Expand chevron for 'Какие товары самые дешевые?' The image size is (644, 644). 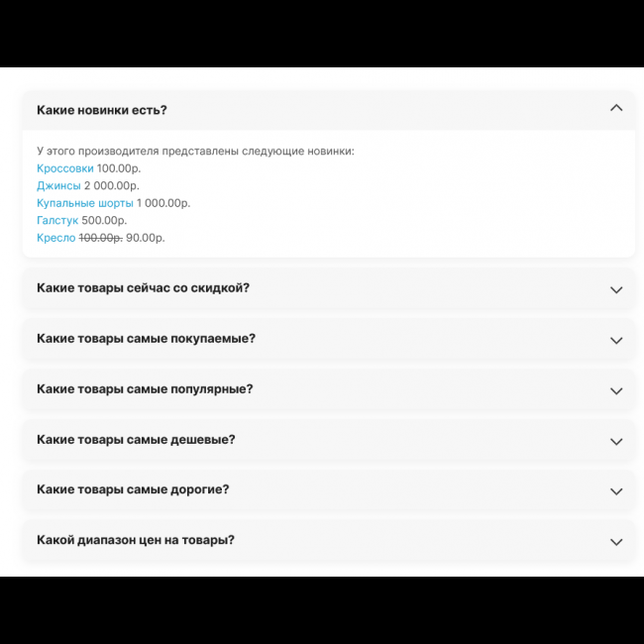click(x=616, y=441)
